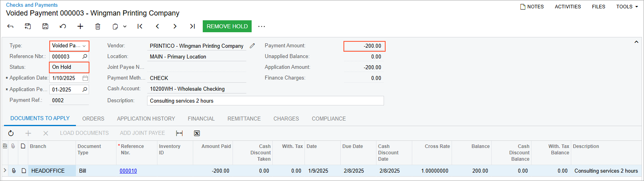644x181 pixels.
Task: Expand the Tools menu
Action: coord(627,7)
